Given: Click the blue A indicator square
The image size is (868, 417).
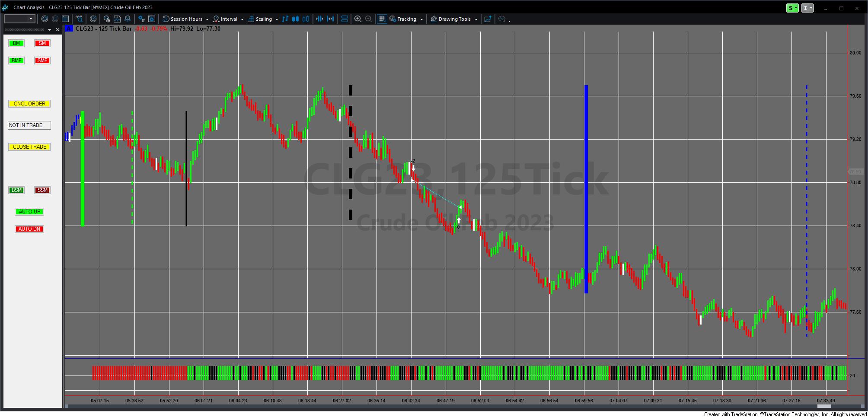Looking at the screenshot, I should (x=69, y=29).
